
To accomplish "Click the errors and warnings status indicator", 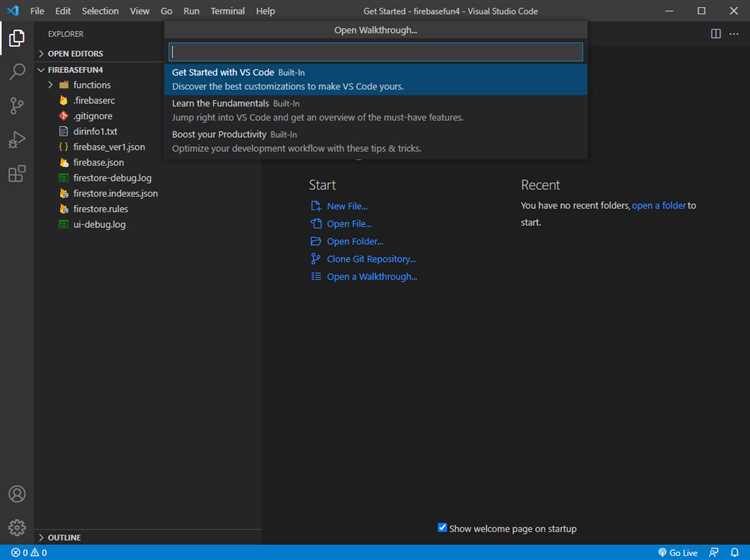I will tap(29, 552).
